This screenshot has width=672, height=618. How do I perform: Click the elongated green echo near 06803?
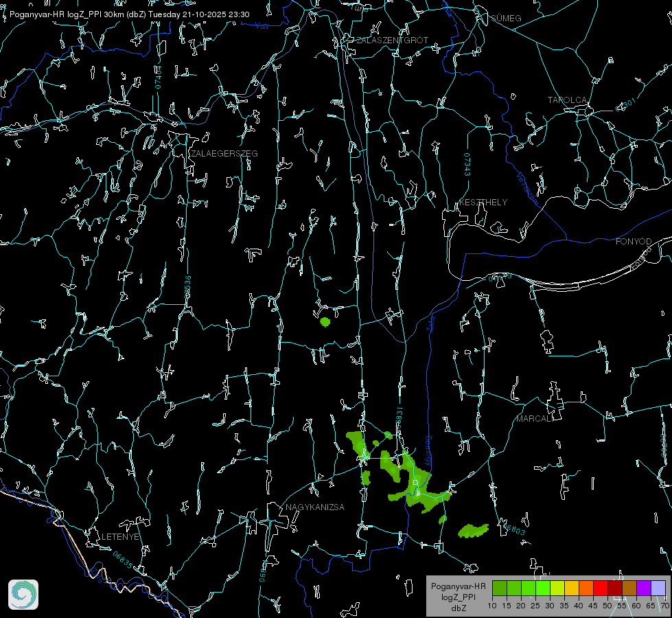(473, 531)
